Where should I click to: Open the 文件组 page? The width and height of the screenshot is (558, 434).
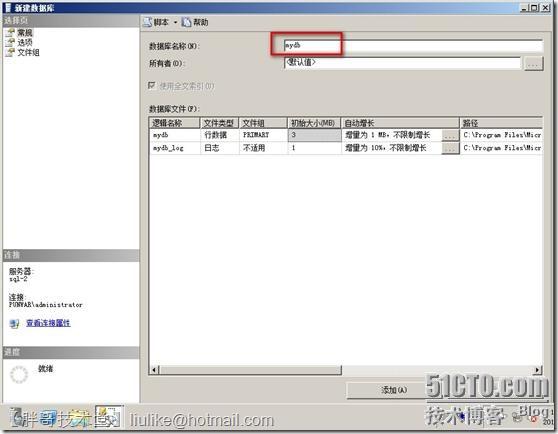28,53
